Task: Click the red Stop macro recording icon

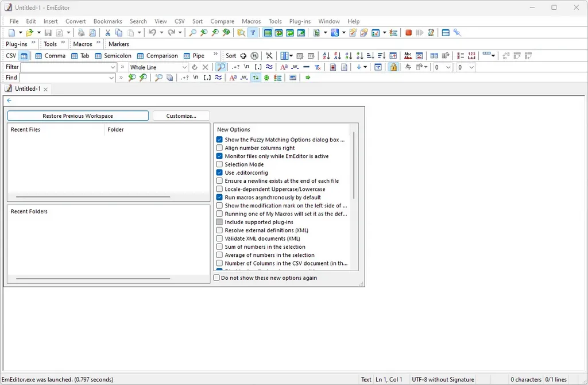Action: click(409, 33)
